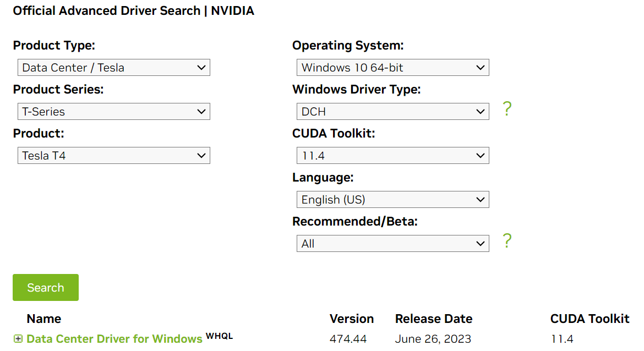Open the Product dropdown showing Tesla T4
This screenshot has height=351, width=644.
tap(114, 155)
